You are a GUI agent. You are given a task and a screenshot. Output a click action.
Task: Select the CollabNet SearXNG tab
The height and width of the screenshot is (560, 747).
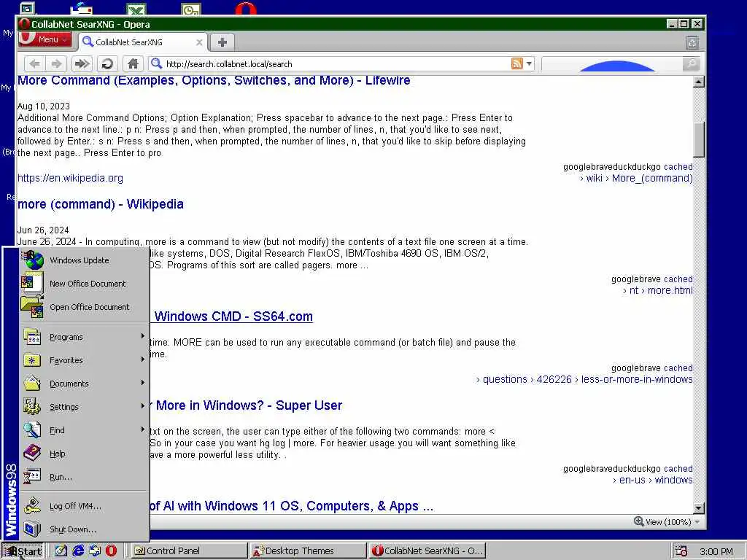pos(142,42)
